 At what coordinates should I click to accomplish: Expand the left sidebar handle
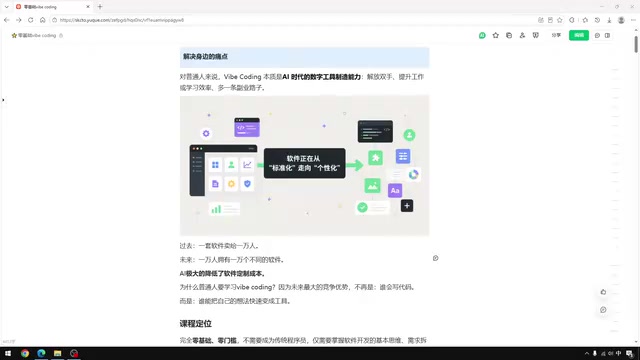3,100
